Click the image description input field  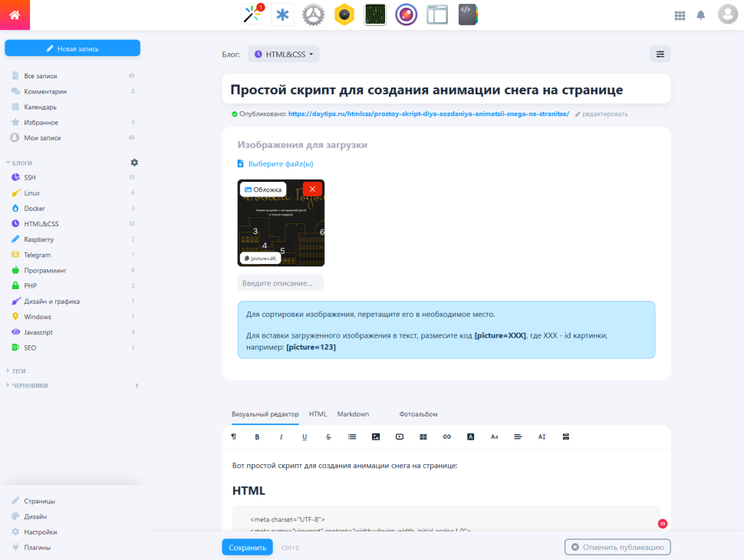pos(281,283)
